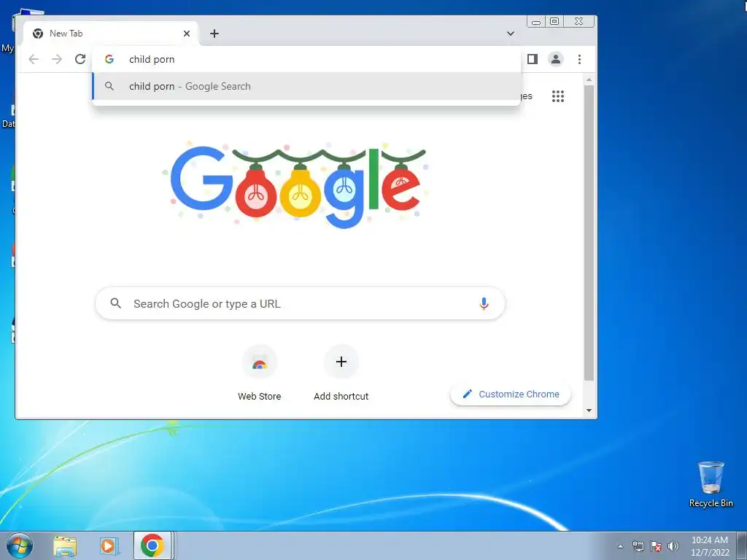This screenshot has height=560, width=747.
Task: Click the Chrome taskbar button
Action: click(x=152, y=545)
